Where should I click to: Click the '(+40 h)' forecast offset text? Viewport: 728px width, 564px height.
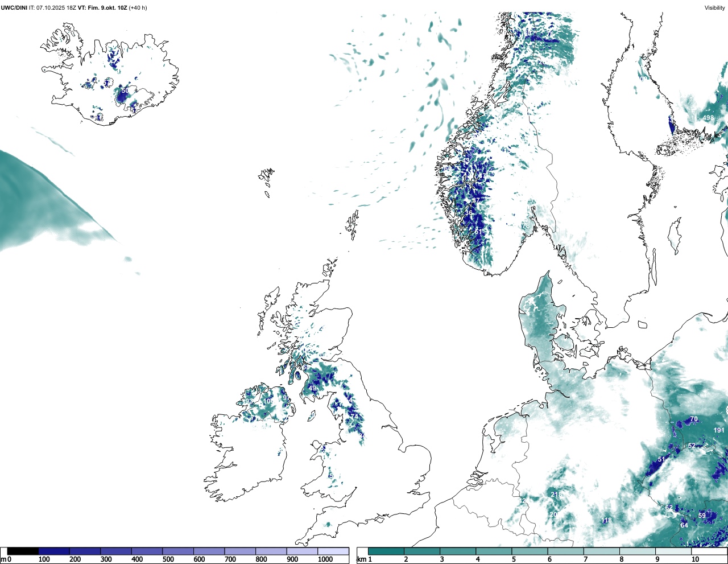click(x=138, y=8)
